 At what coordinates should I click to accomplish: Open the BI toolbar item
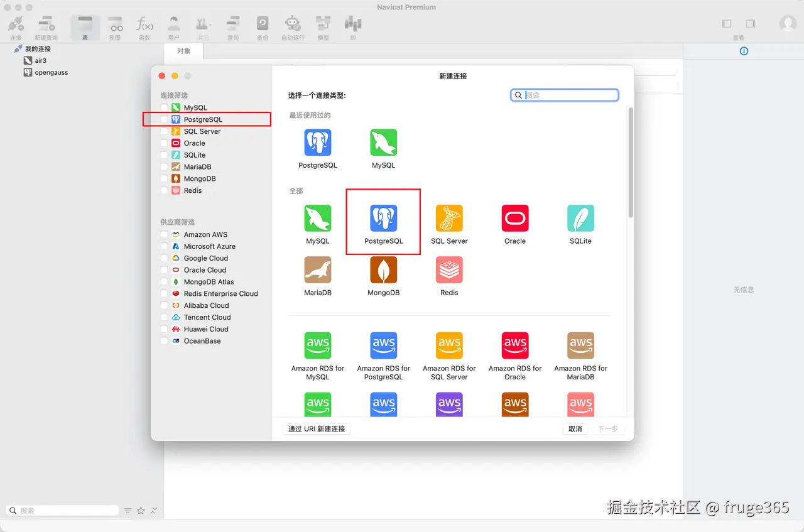353,28
